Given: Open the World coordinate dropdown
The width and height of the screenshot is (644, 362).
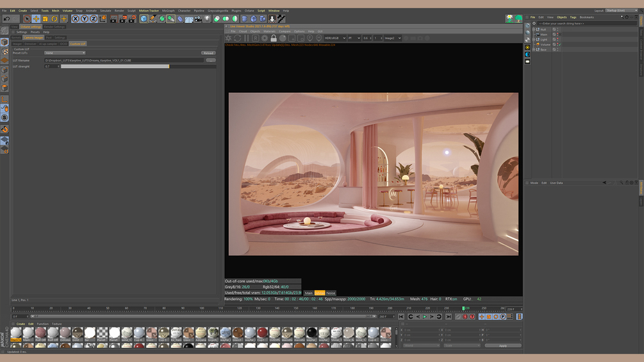Looking at the screenshot, I should point(422,345).
